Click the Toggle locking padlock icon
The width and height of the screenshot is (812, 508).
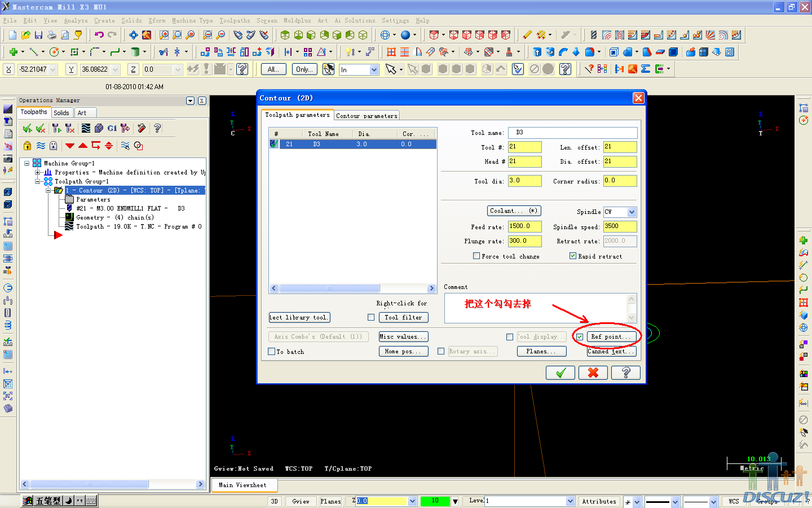point(27,146)
